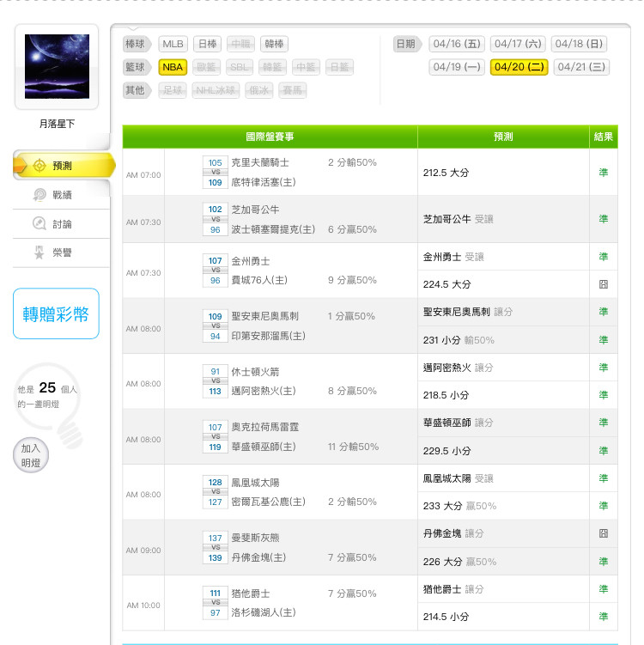
Task: Click team name 波士頓塞爾提克(主)
Action: [x=273, y=229]
